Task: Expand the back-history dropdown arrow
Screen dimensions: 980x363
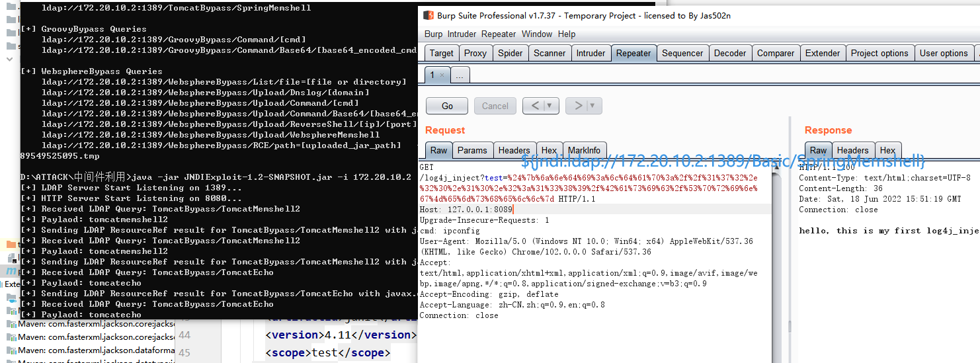Action: [550, 106]
